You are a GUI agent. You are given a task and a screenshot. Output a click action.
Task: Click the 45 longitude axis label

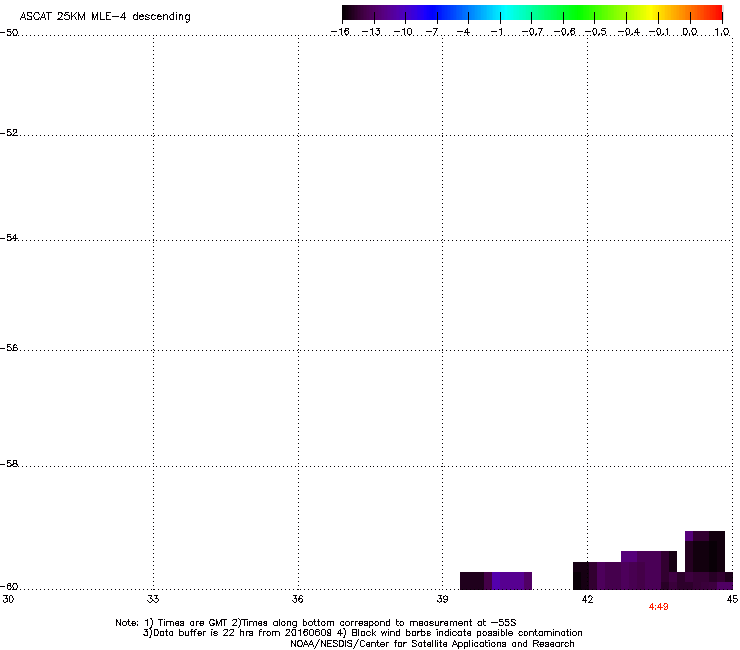pos(732,599)
